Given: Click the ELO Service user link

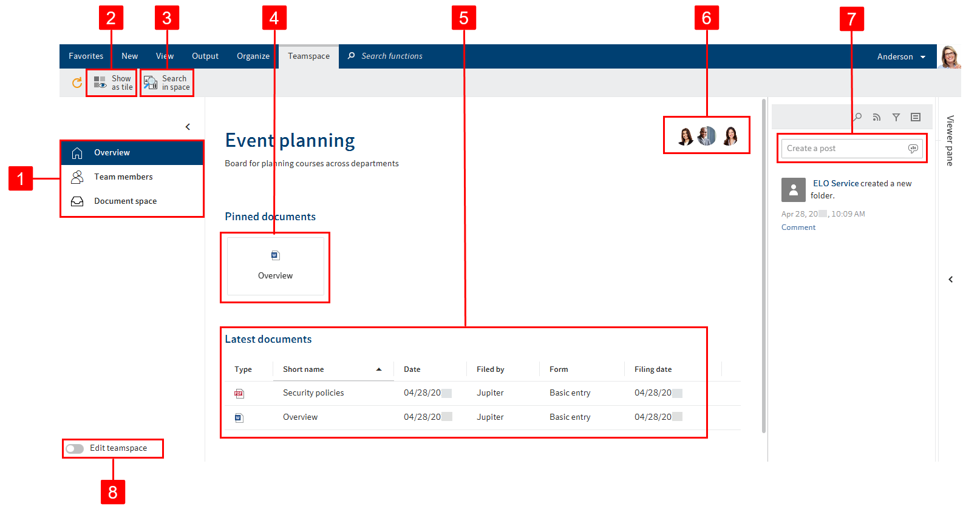Looking at the screenshot, I should click(x=835, y=184).
